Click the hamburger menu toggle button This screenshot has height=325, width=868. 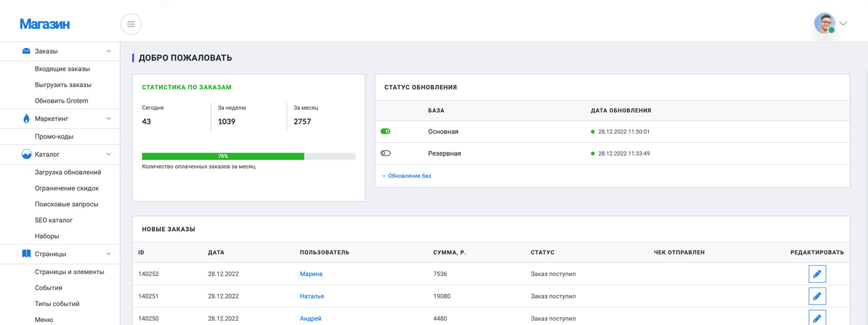(131, 24)
